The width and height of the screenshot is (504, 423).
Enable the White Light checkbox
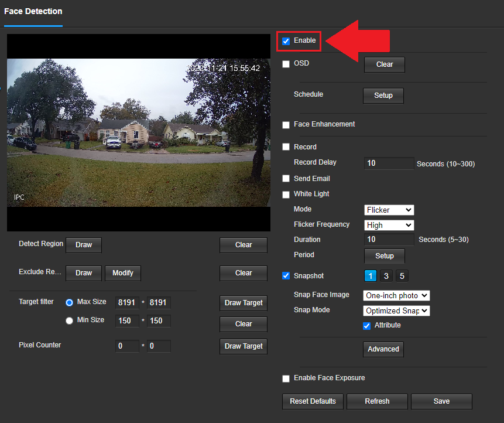pyautogui.click(x=286, y=195)
